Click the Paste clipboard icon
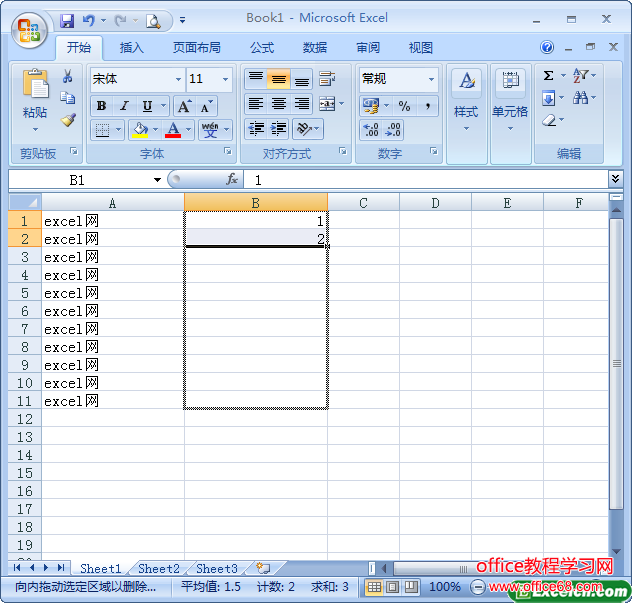Viewport: 632px width, 603px height. click(x=35, y=83)
